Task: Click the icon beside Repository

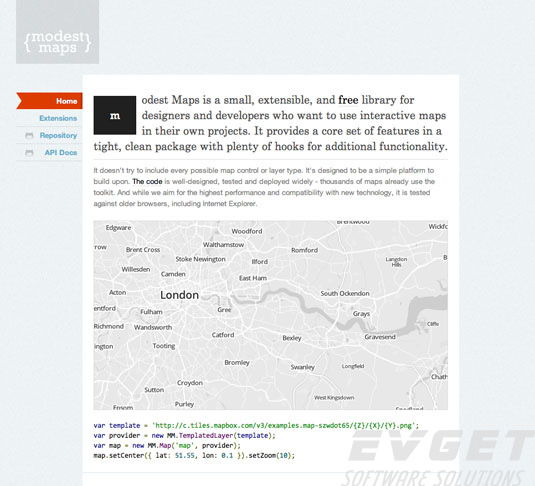Action: coord(29,135)
